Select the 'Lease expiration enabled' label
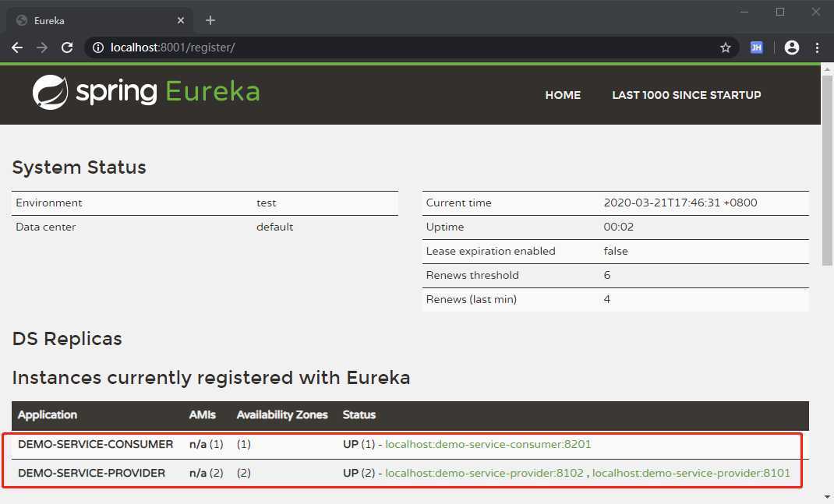The width and height of the screenshot is (834, 504). (491, 251)
